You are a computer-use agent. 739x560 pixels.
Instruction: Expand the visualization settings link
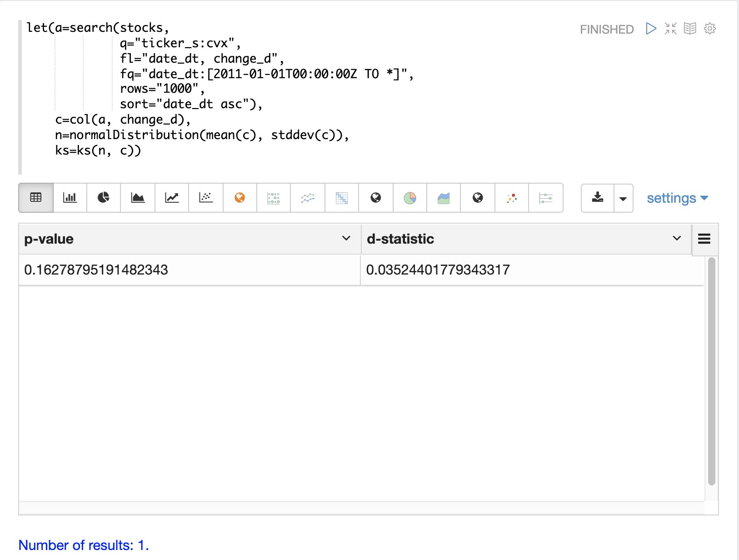coord(677,198)
